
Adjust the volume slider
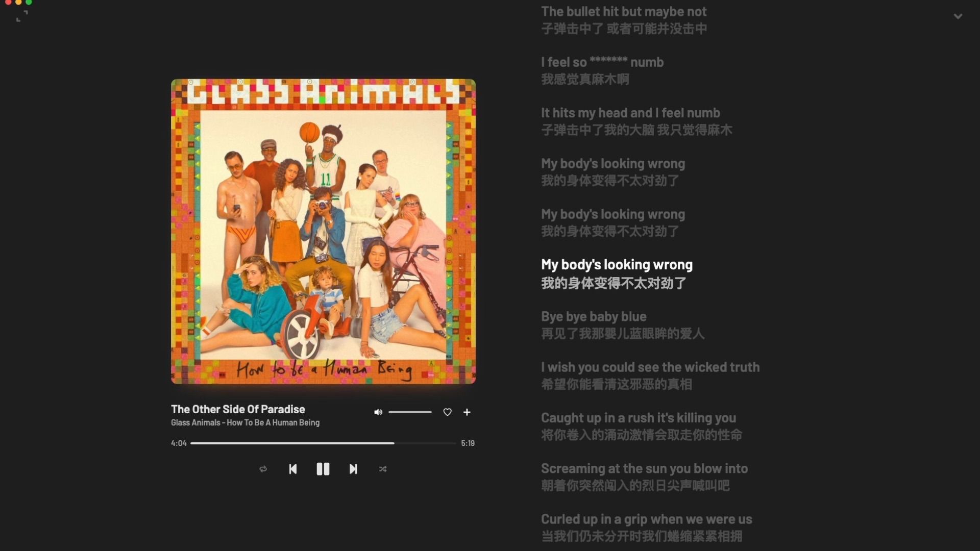tap(410, 412)
